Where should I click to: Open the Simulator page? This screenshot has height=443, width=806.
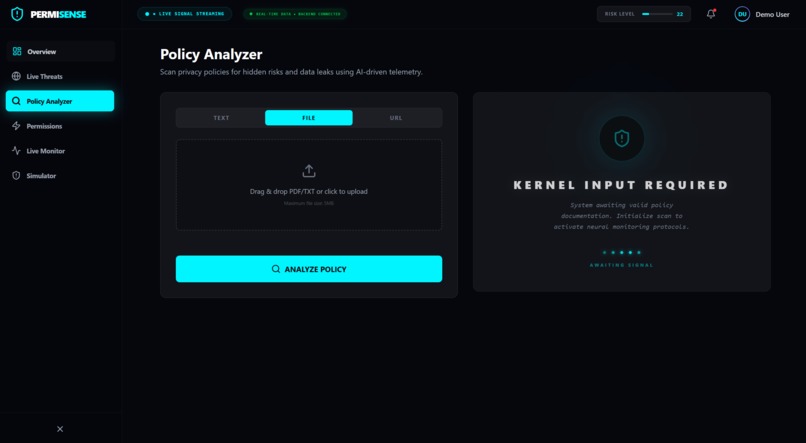pos(60,176)
